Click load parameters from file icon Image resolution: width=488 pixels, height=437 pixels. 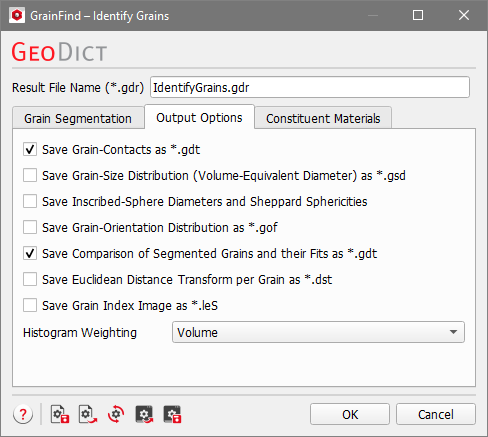click(88, 414)
